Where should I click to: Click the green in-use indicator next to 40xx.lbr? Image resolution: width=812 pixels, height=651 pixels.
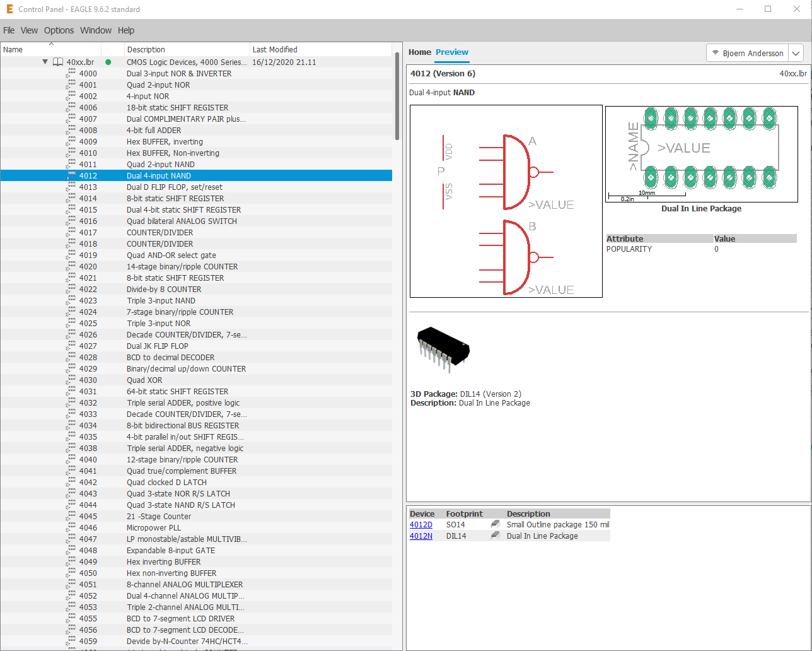108,62
